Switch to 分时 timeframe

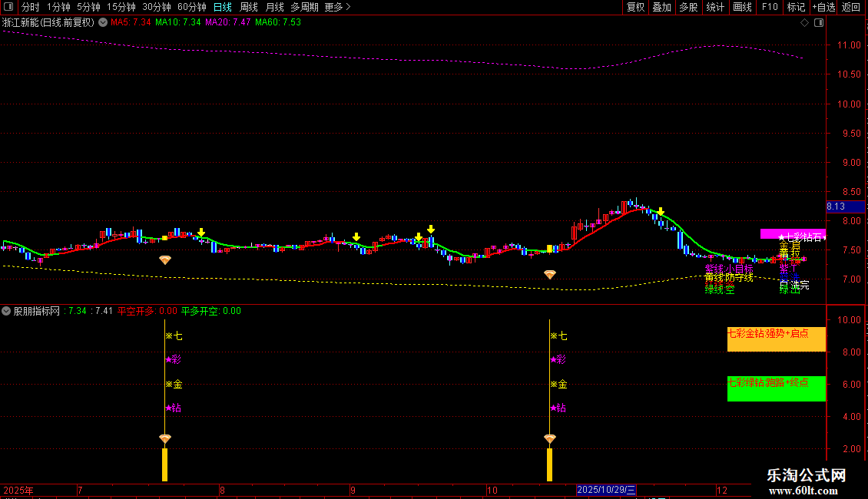tap(31, 7)
